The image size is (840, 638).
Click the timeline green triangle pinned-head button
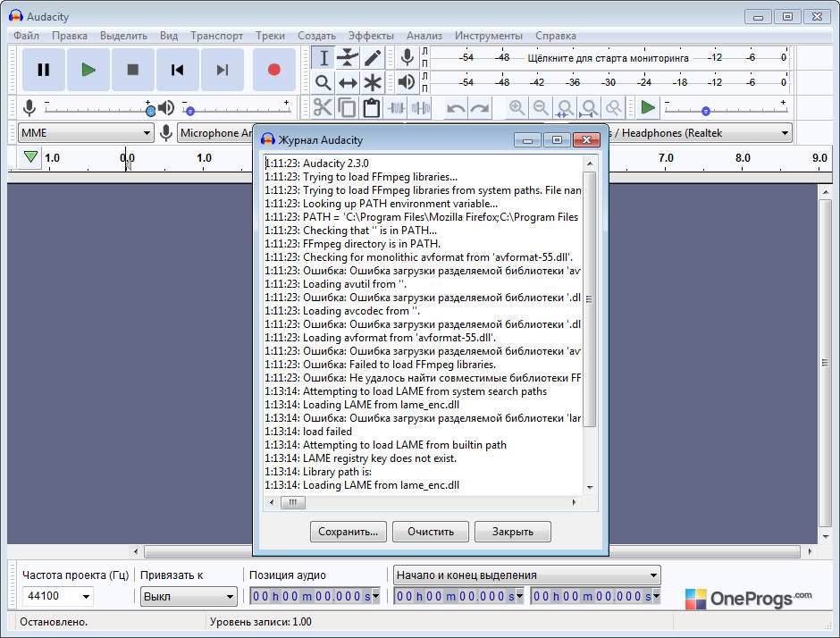pos(30,157)
